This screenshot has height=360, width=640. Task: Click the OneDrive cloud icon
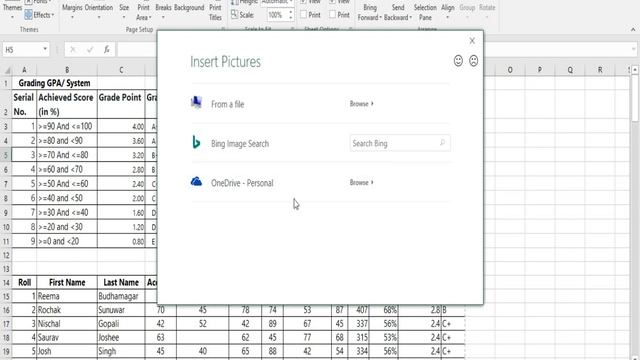196,181
